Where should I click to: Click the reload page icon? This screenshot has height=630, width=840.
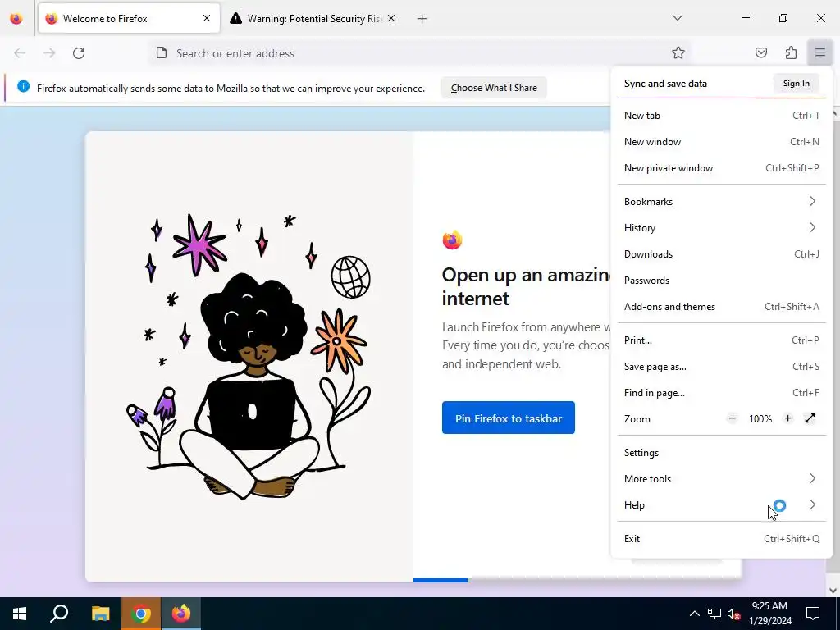coord(79,53)
